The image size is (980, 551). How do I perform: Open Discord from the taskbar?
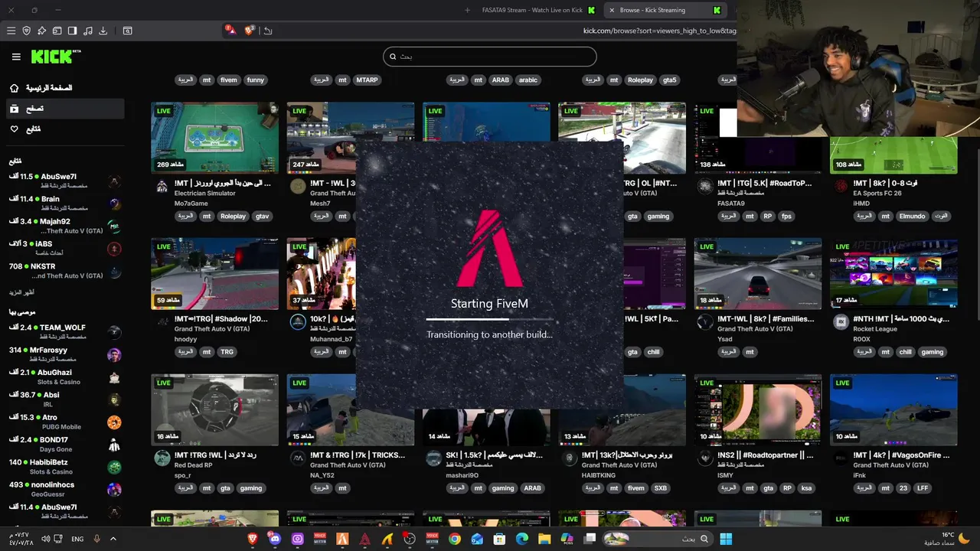[x=275, y=539]
